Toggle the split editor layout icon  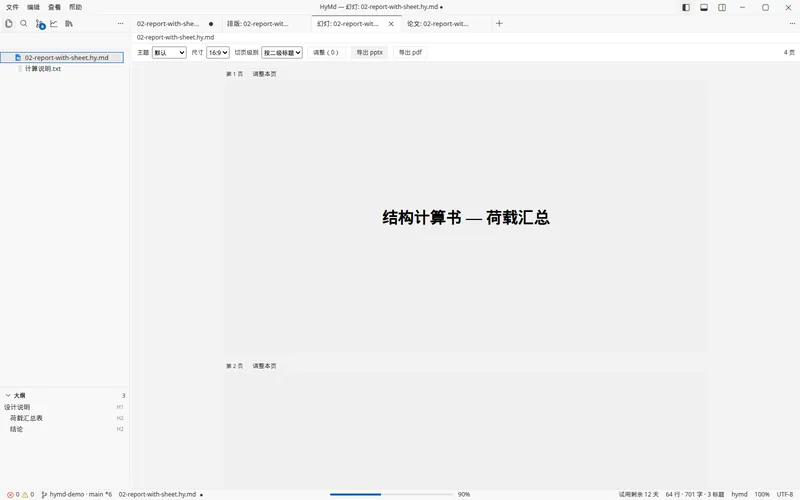(722, 7)
